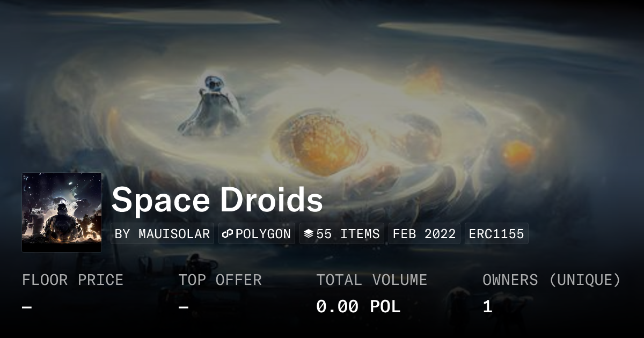The image size is (644, 338).
Task: Select the FEB 2022 creation date badge
Action: click(424, 234)
